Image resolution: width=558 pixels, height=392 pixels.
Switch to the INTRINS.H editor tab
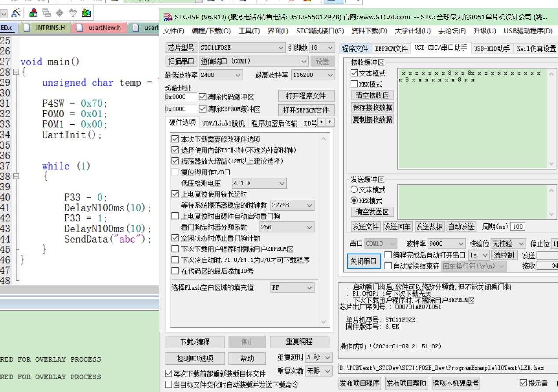(44, 28)
